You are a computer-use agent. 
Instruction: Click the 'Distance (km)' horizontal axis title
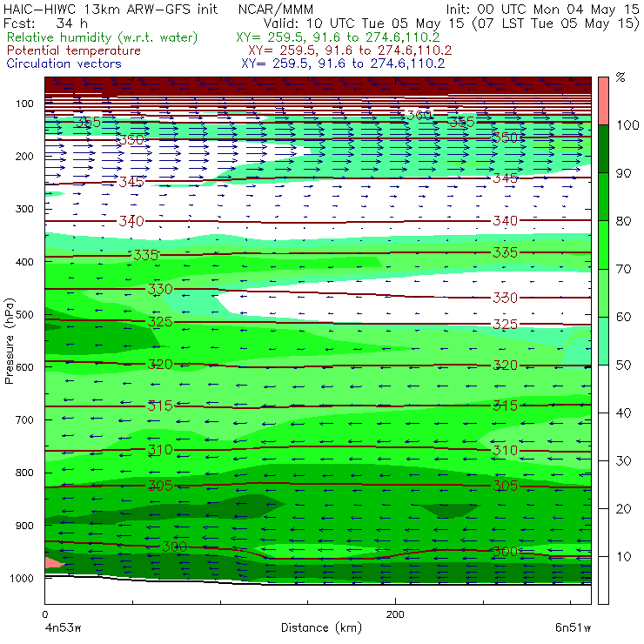click(322, 627)
